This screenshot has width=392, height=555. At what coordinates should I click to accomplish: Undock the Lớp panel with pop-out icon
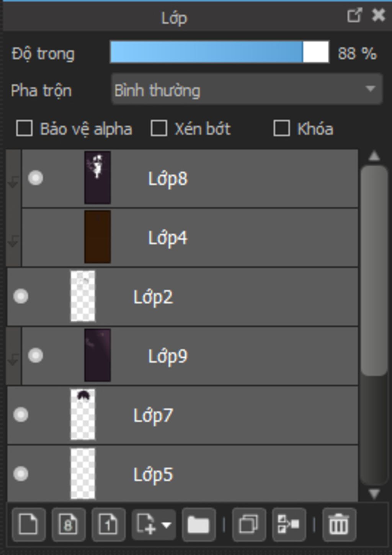point(354,15)
